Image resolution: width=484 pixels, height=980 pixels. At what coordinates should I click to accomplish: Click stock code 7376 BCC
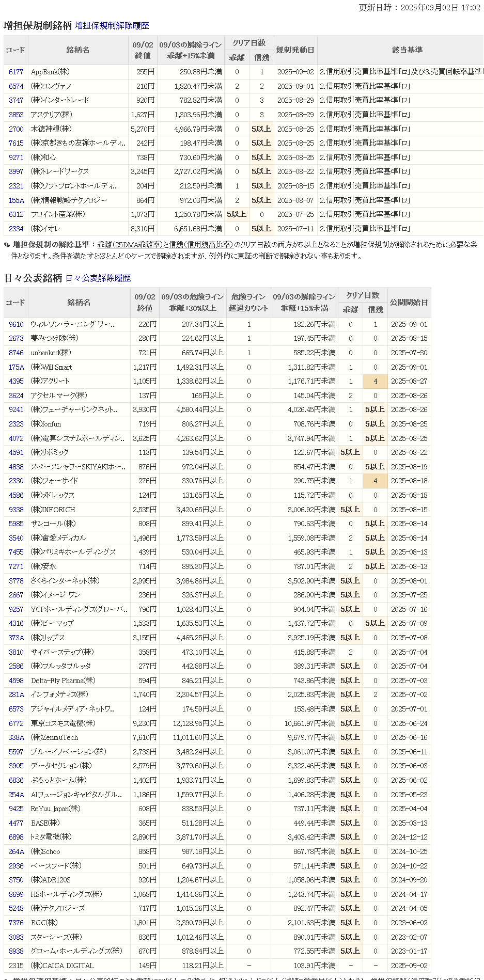[16, 923]
